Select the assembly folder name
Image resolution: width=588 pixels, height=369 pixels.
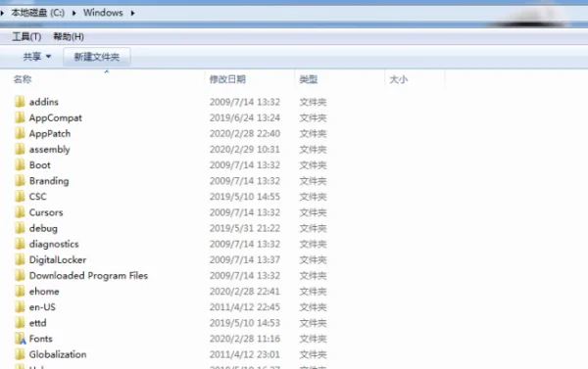pyautogui.click(x=50, y=150)
